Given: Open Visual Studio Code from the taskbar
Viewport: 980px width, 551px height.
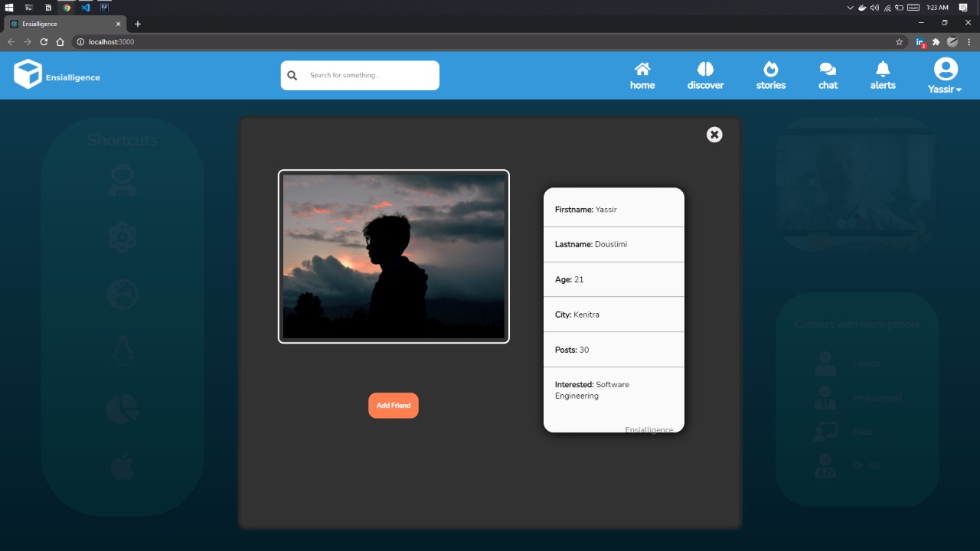Looking at the screenshot, I should tap(86, 8).
